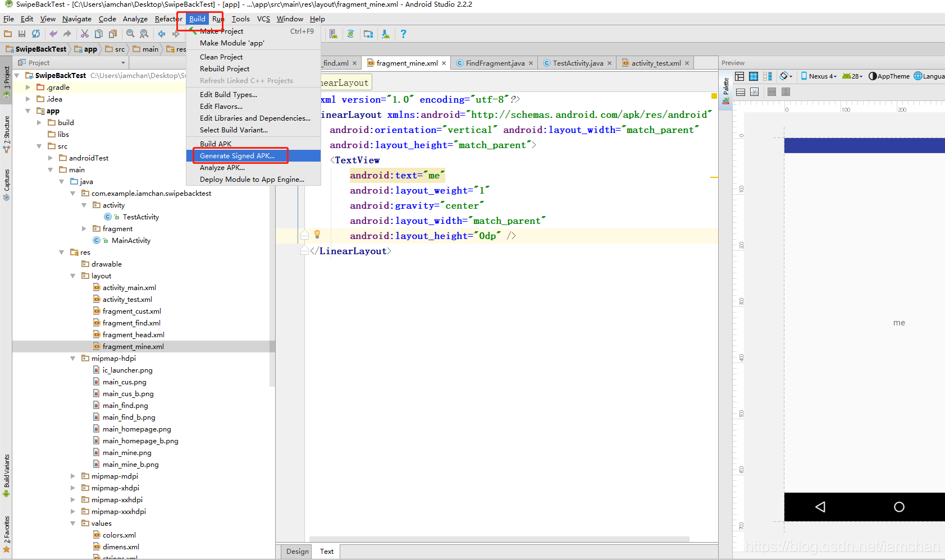Screen dimensions: 945x560
Task: Click the blue Help question mark
Action: [403, 34]
